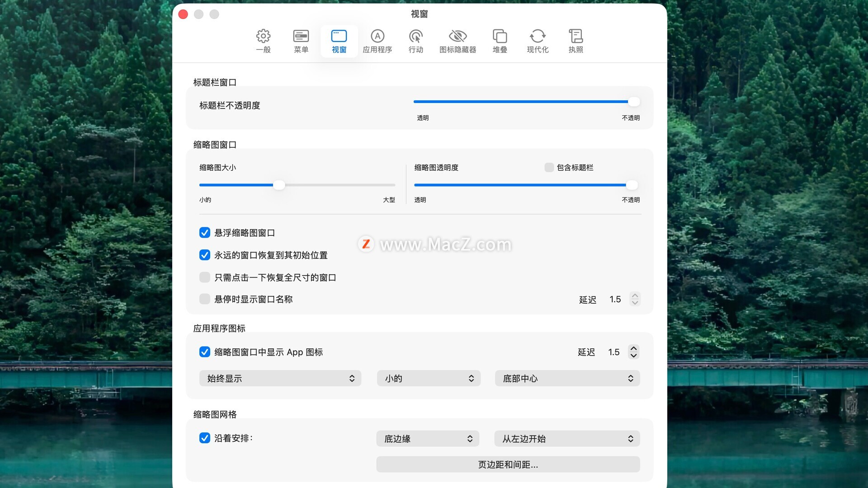Click the 缩略图透明度 slider knob
The image size is (868, 488).
click(632, 185)
